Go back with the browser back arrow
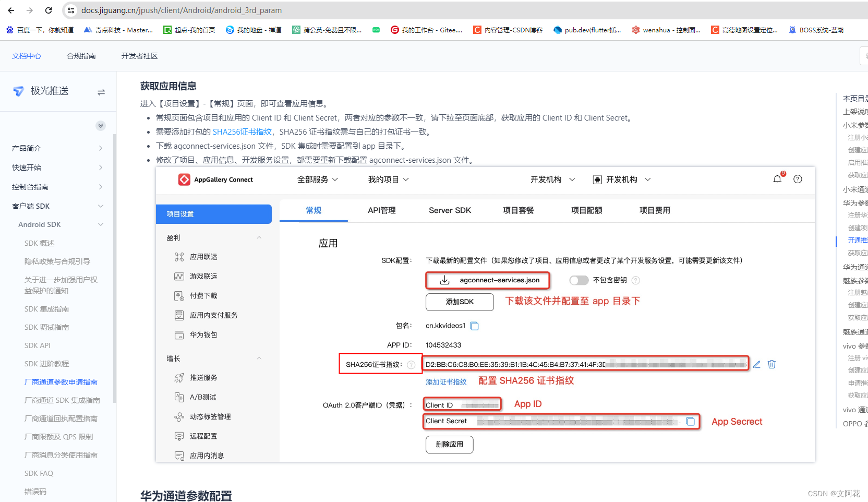This screenshot has width=868, height=502. (x=11, y=10)
